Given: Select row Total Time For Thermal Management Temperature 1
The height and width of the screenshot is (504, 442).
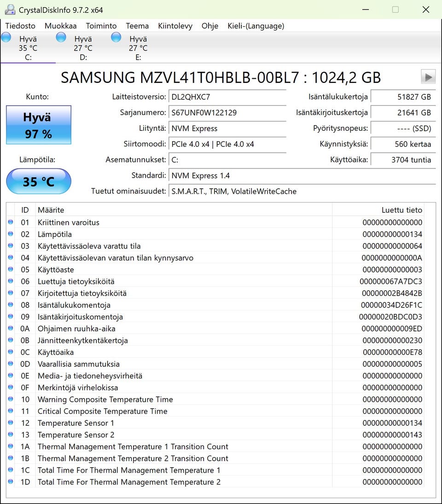Looking at the screenshot, I should (x=215, y=470).
